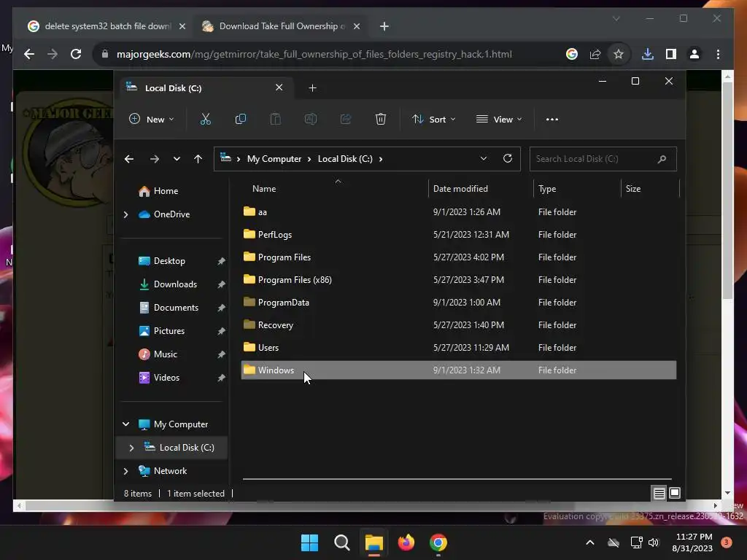Open Chrome three-dot menu

click(x=718, y=54)
